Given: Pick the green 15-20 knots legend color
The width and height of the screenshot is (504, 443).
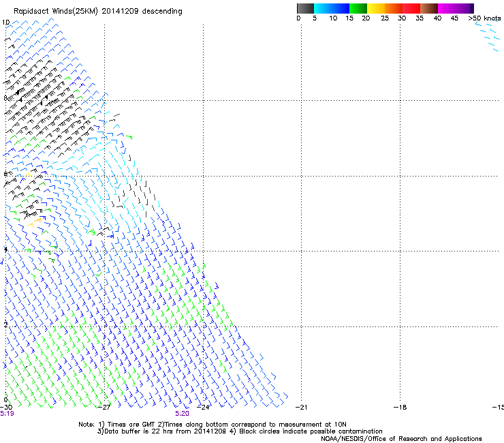Looking at the screenshot, I should (358, 8).
